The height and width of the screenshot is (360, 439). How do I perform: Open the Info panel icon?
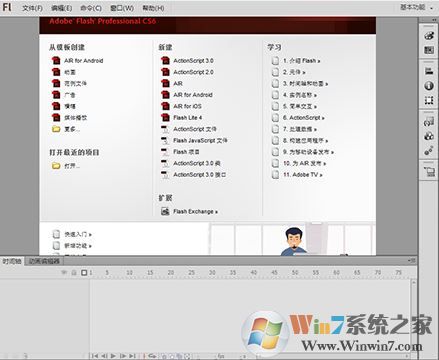[429, 86]
